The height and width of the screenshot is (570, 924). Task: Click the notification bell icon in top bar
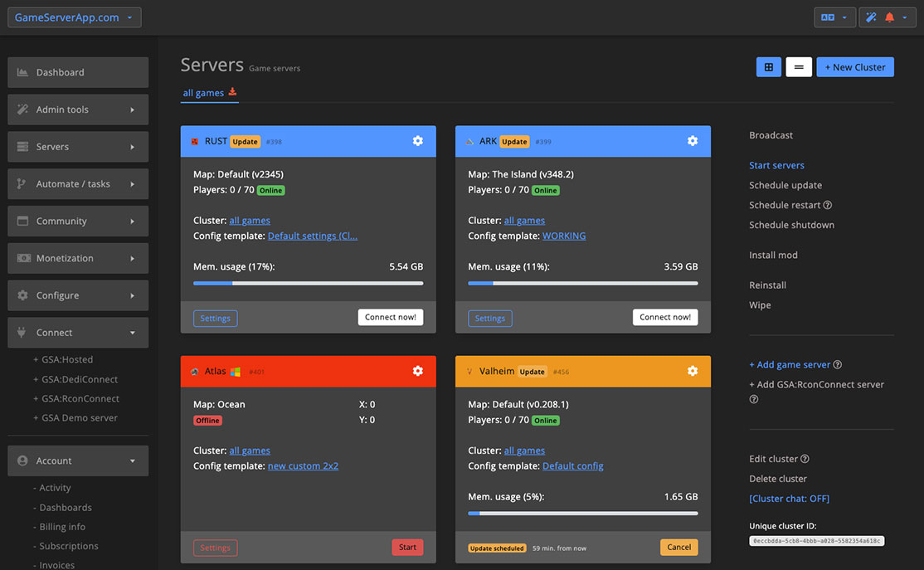pos(889,17)
